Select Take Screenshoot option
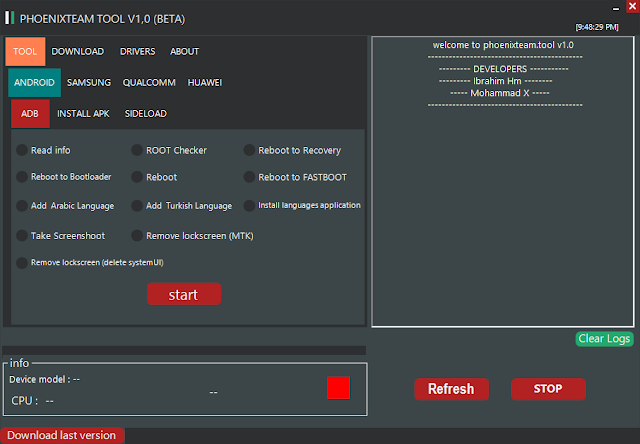This screenshot has width=640, height=444. 60,236
